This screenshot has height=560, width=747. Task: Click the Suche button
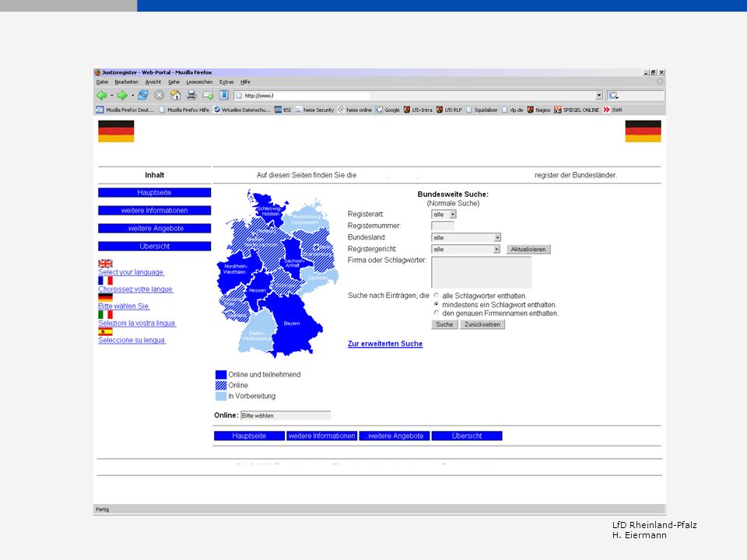(x=444, y=324)
